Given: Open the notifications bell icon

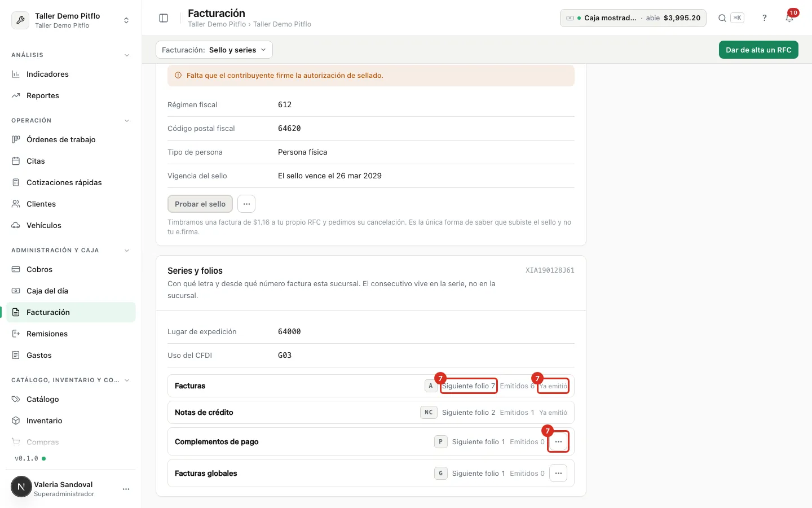Looking at the screenshot, I should [789, 18].
